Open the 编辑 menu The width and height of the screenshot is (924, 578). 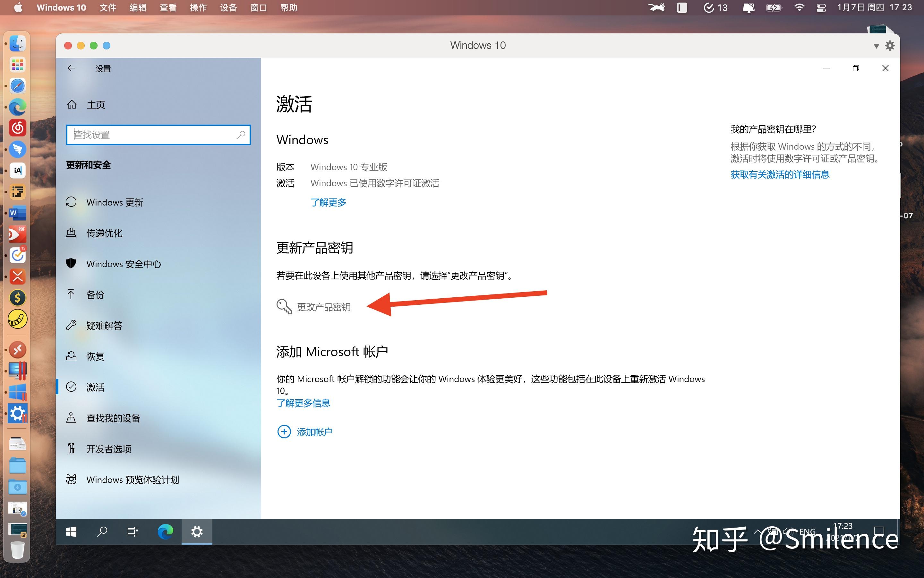(138, 8)
